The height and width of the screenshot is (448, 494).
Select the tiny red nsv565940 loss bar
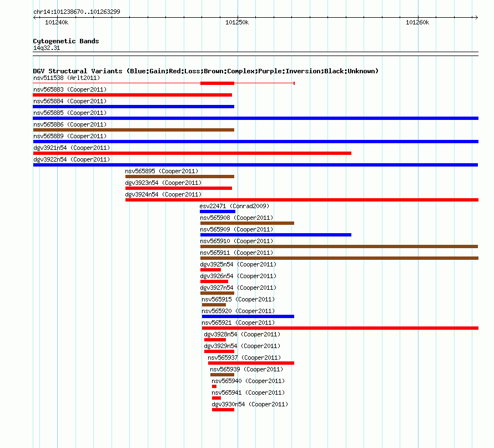click(214, 386)
